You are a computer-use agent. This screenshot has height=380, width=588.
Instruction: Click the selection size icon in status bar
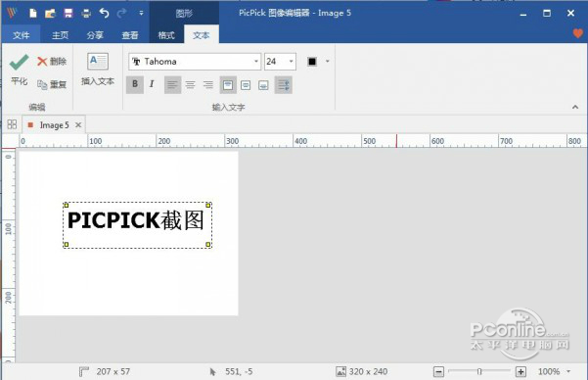click(83, 372)
